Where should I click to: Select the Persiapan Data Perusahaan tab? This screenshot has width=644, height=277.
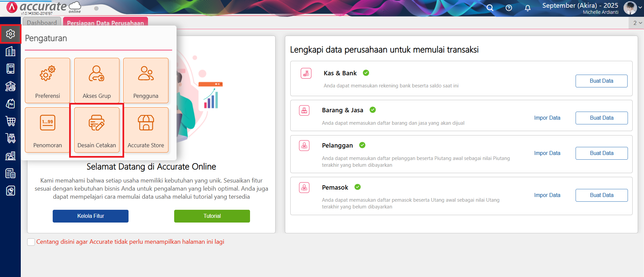click(105, 23)
